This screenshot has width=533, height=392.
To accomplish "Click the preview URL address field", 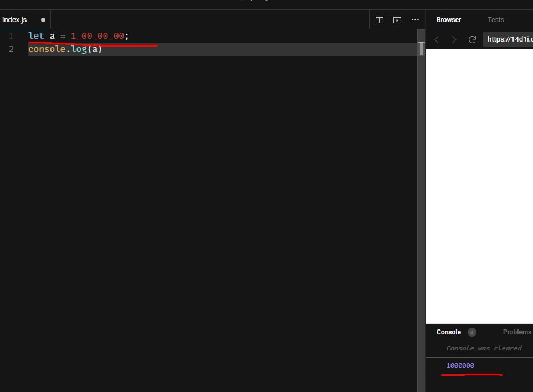I will point(508,39).
